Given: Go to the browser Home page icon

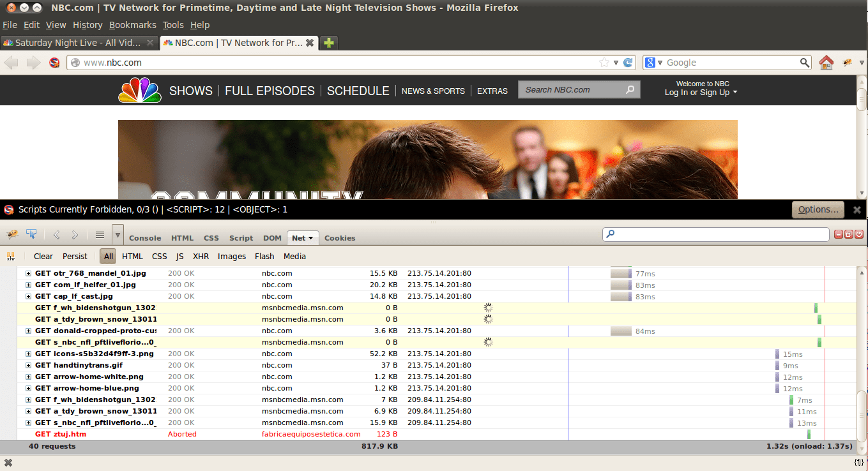Looking at the screenshot, I should [826, 63].
